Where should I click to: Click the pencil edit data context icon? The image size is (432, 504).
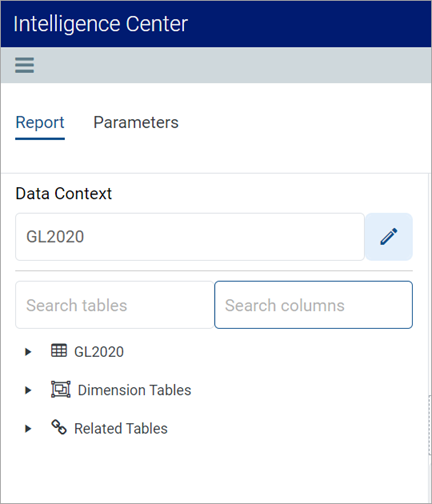click(x=389, y=237)
